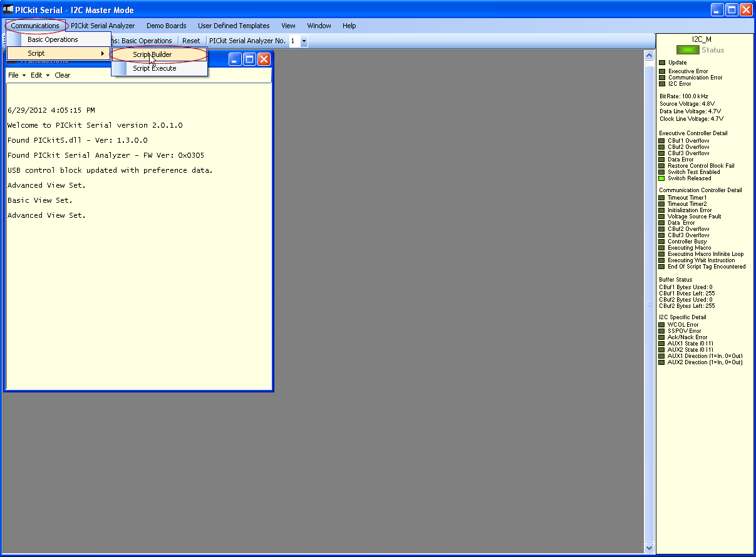Toggle the Controller Busy indicator
756x557 pixels.
pos(661,241)
